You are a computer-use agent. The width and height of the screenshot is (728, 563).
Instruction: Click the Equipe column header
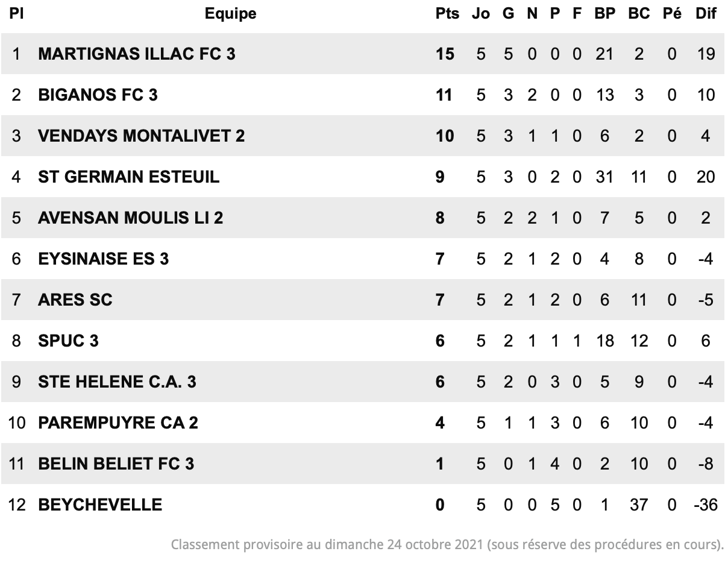coord(230,14)
